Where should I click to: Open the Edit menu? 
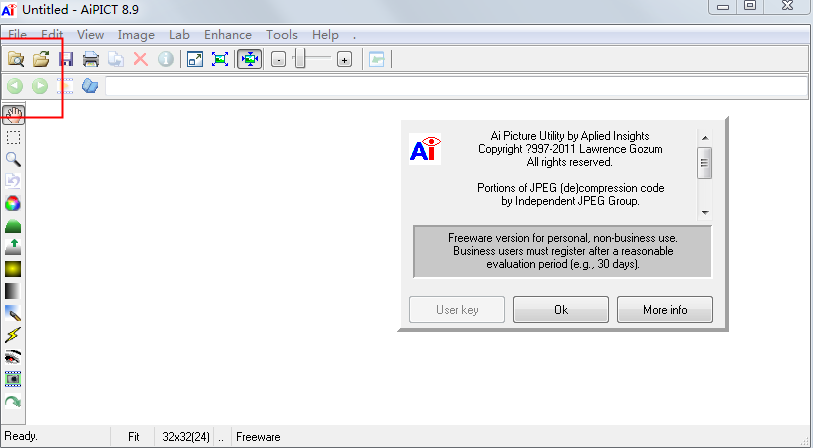(52, 35)
